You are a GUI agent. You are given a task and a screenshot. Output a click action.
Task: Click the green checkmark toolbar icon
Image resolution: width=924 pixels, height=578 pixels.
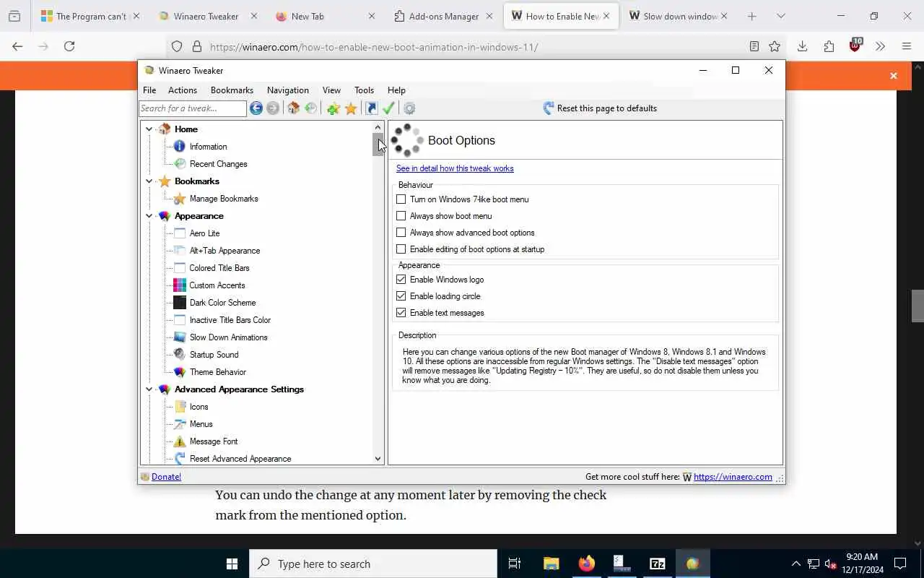click(388, 108)
